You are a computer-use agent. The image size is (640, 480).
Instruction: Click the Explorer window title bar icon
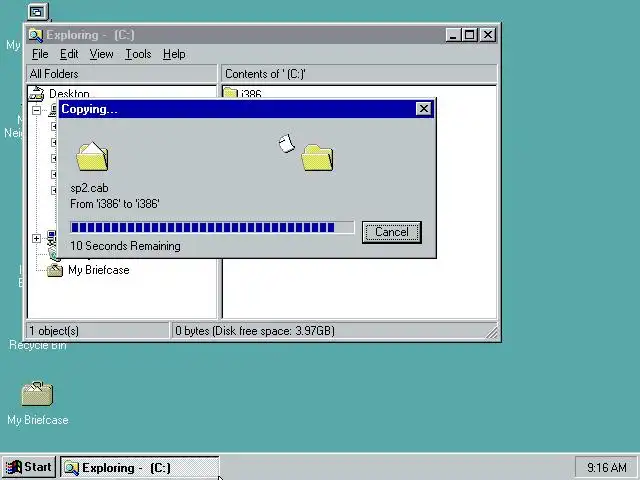(36, 35)
